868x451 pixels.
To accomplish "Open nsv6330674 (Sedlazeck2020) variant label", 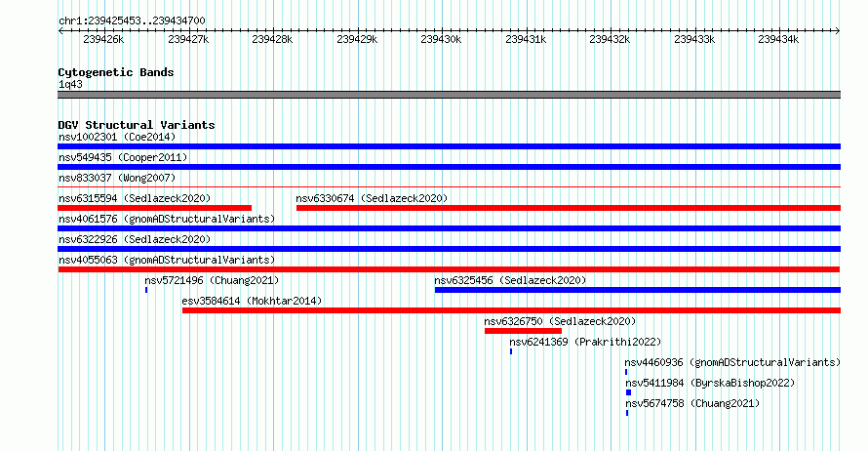I will click(372, 198).
